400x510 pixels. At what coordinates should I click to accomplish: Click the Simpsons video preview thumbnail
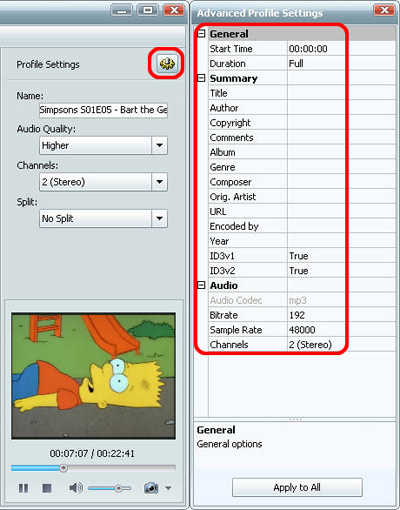pyautogui.click(x=93, y=376)
